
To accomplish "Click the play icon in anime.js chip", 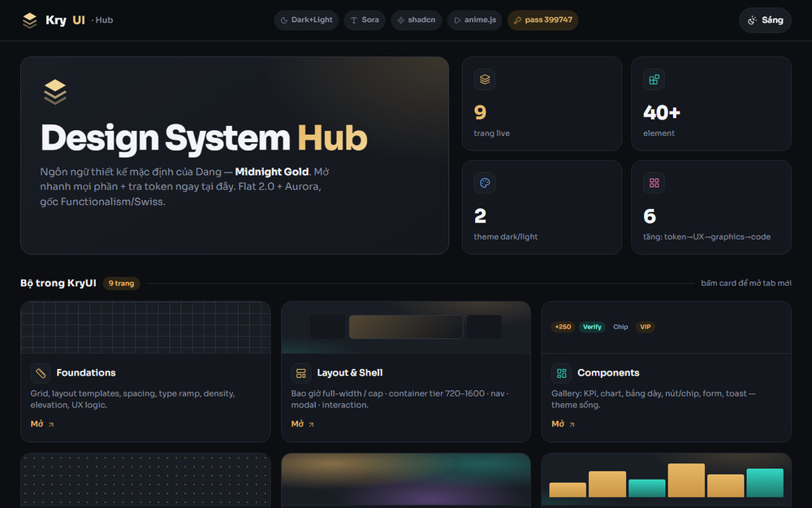I will pos(457,20).
